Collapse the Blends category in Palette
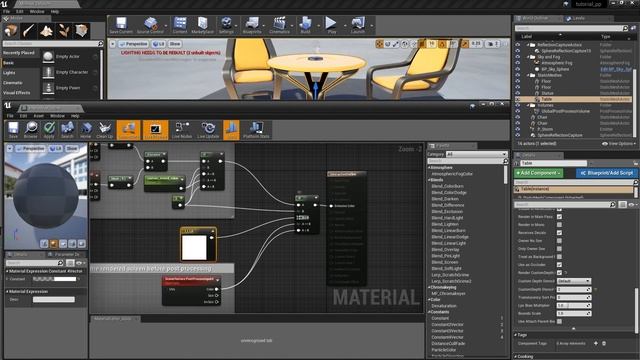This screenshot has height=360, width=640. 429,180
